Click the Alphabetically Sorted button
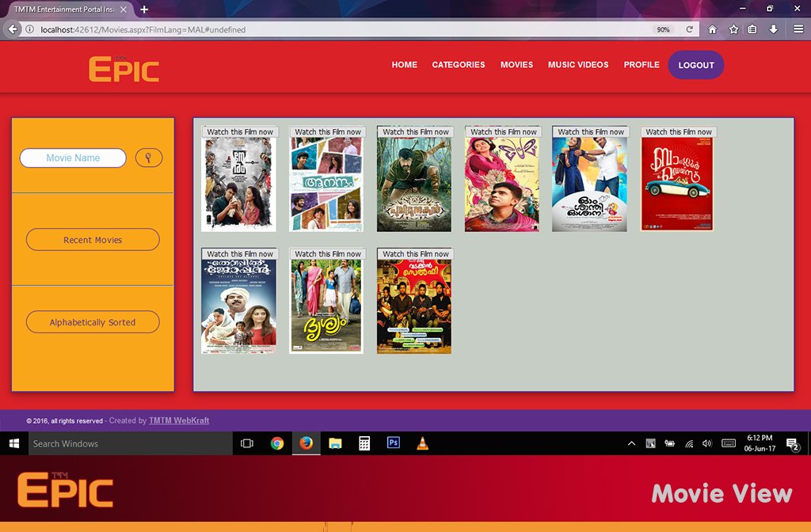Viewport: 811px width, 532px height. coord(93,322)
